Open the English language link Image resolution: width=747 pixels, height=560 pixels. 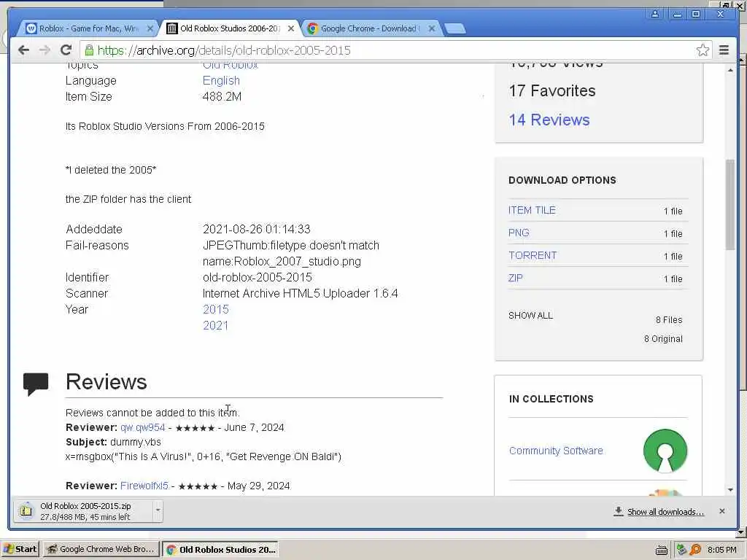point(221,80)
